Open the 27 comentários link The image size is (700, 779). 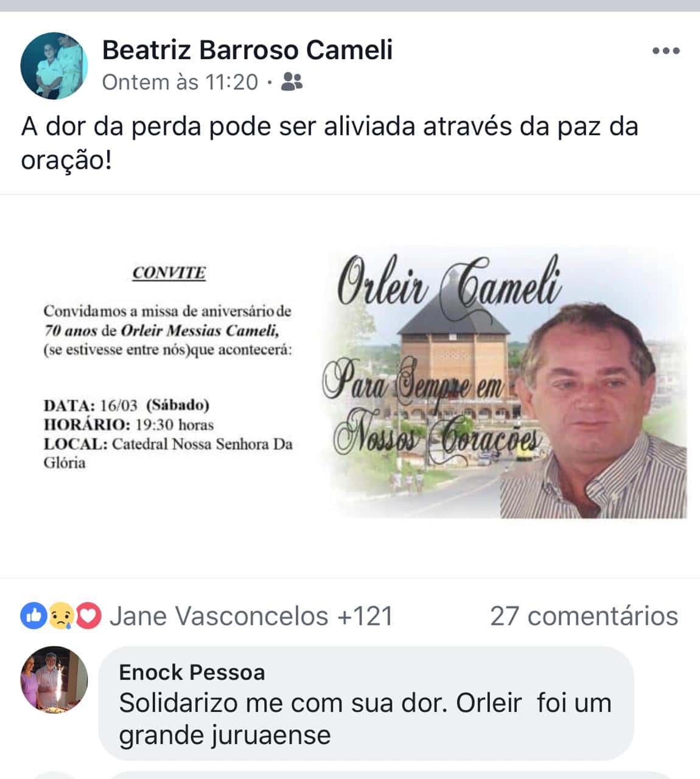pos(584,617)
